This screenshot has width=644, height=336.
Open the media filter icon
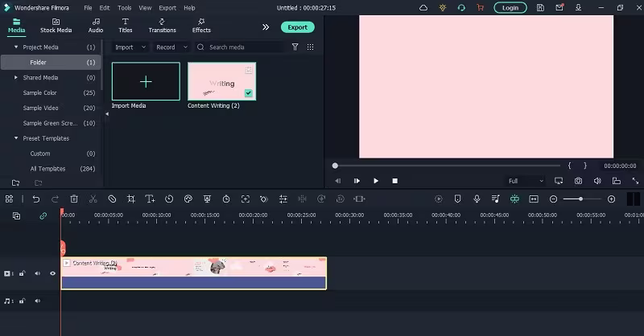click(x=295, y=47)
